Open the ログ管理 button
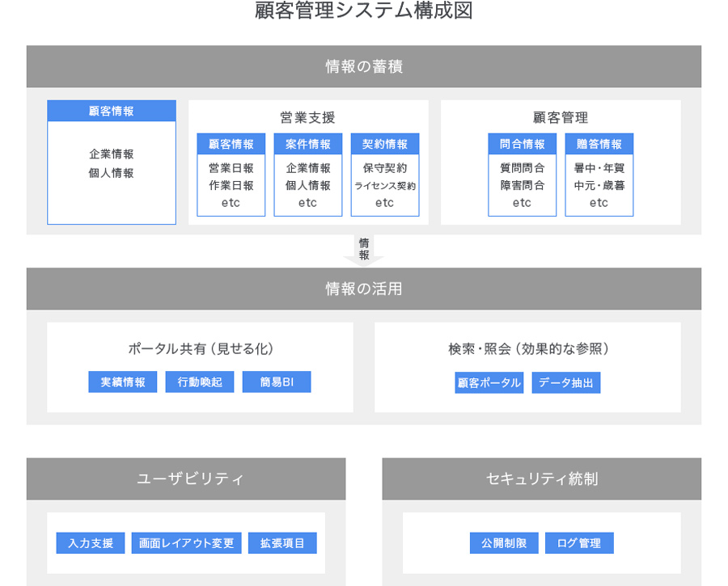 pyautogui.click(x=579, y=543)
